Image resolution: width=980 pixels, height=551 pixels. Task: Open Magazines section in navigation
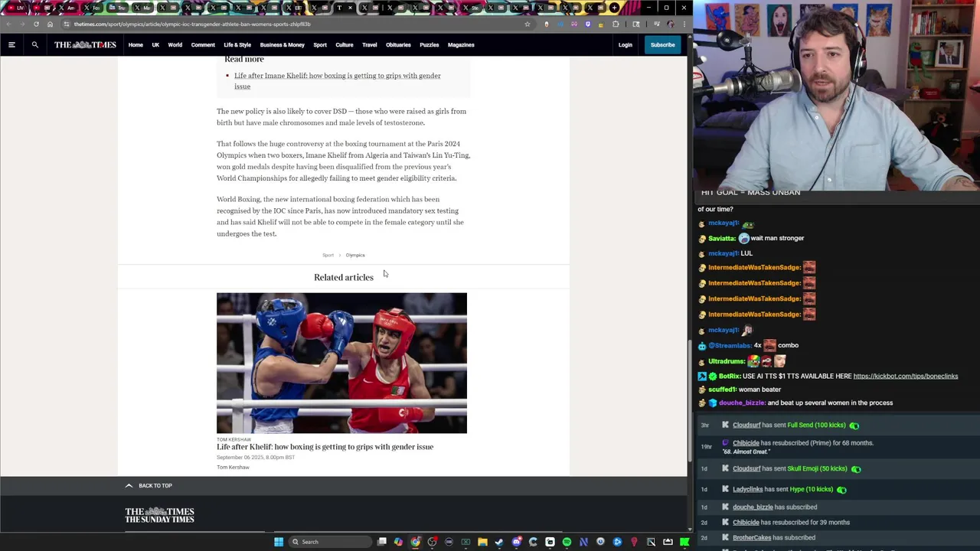pyautogui.click(x=461, y=45)
